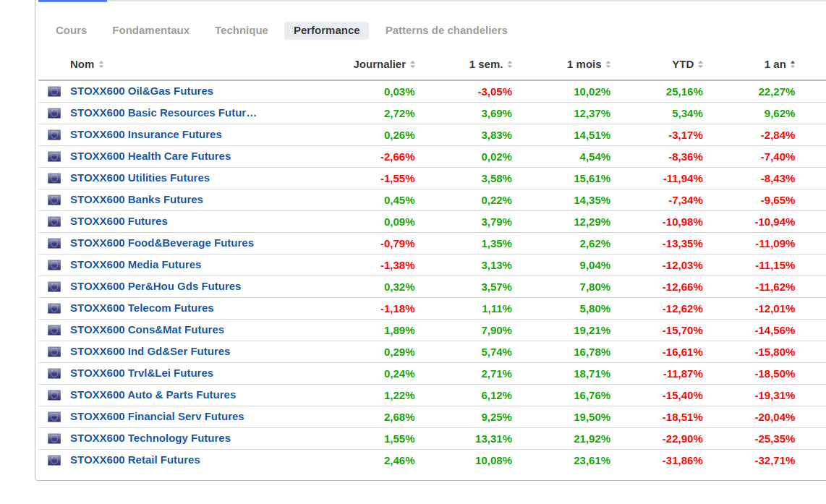Sort table by Nom column arrows

(101, 64)
